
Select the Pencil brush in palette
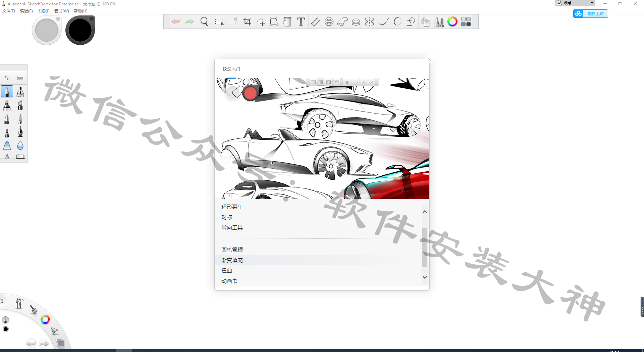[7, 92]
